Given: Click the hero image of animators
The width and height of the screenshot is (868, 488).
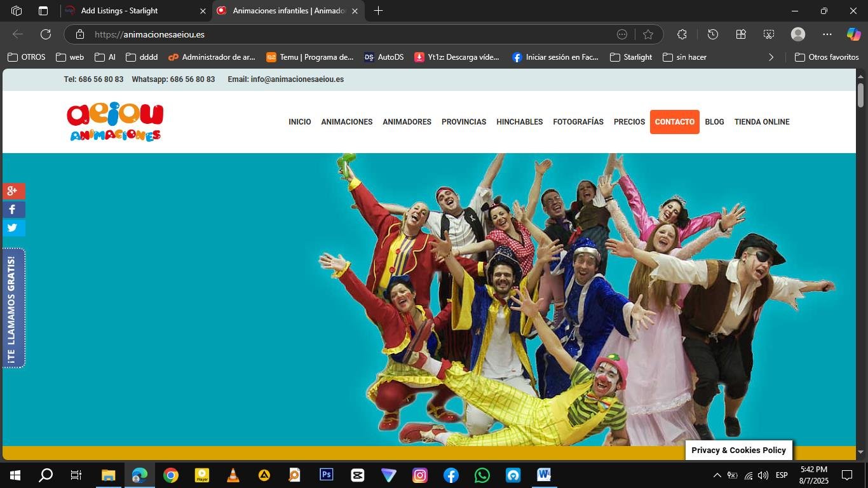Looking at the screenshot, I should click(x=429, y=299).
